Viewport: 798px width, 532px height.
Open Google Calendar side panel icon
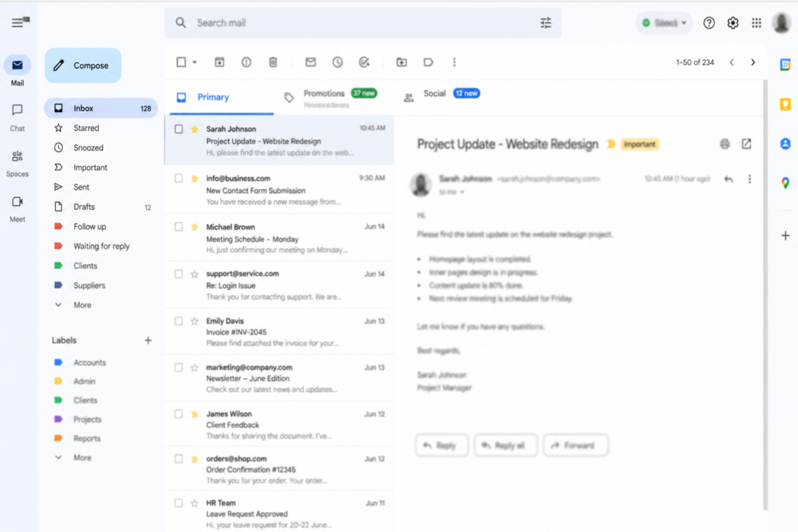(785, 65)
